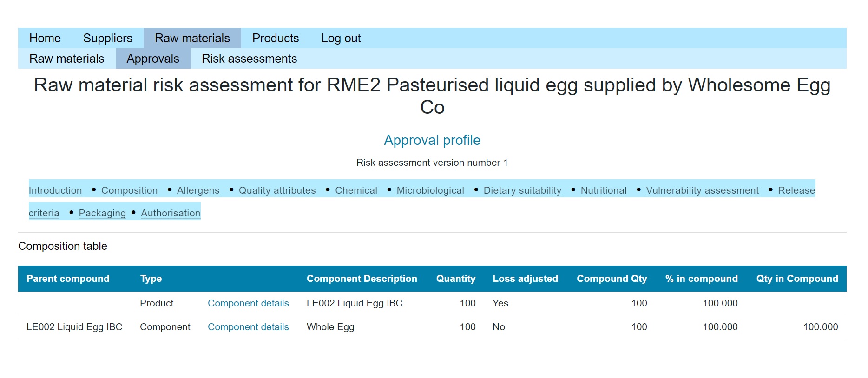868x378 pixels.
Task: Go to the Home menu item
Action: (x=45, y=38)
